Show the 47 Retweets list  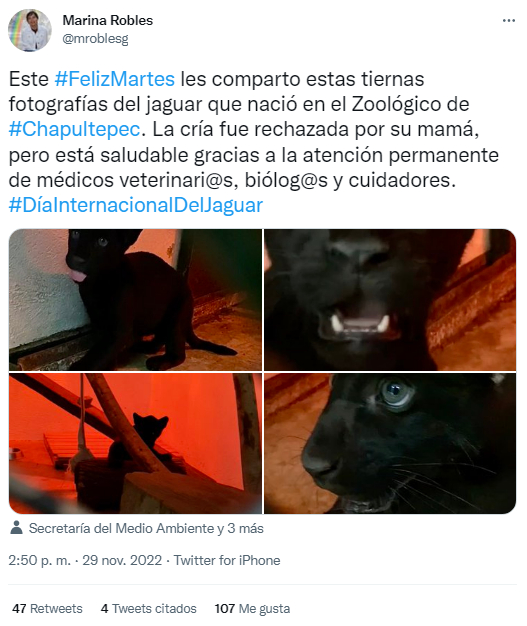click(47, 608)
